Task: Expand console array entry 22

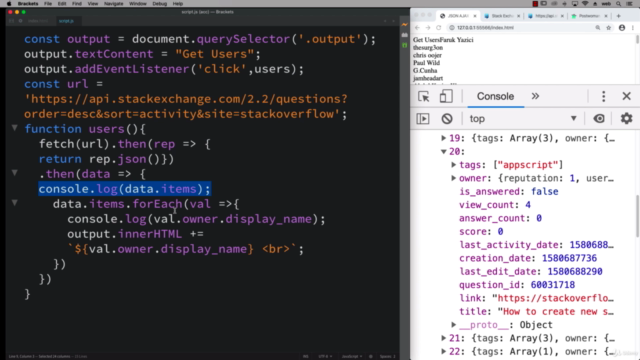Action: pos(443,351)
